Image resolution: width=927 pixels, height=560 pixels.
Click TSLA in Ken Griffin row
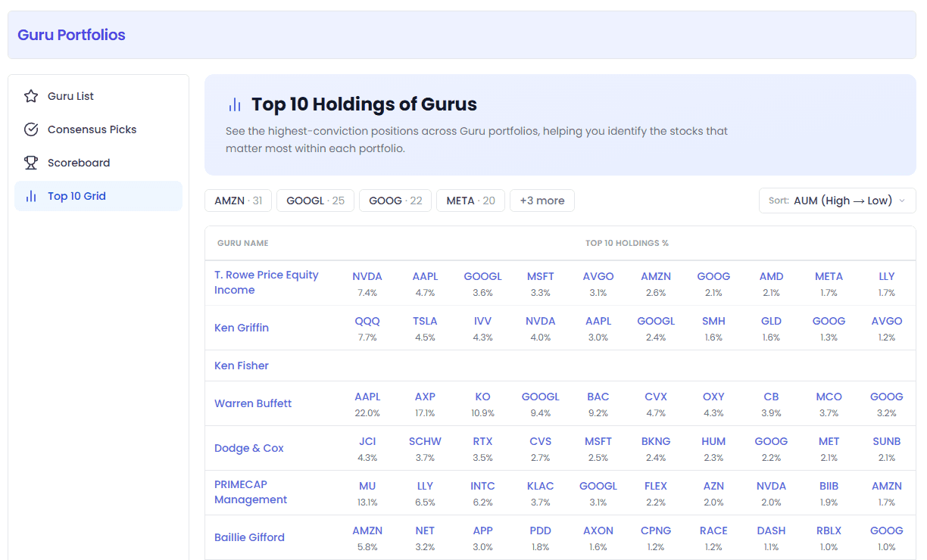(x=425, y=321)
